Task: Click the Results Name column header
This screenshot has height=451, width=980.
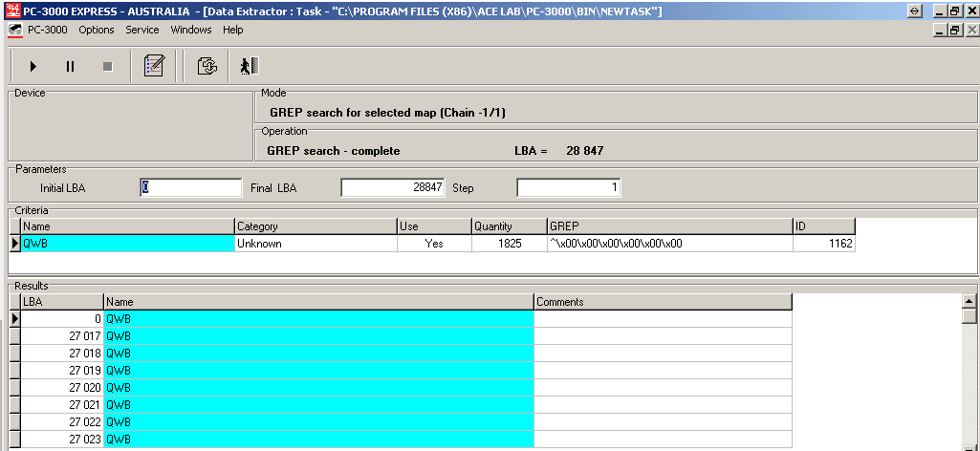Action: 318,302
